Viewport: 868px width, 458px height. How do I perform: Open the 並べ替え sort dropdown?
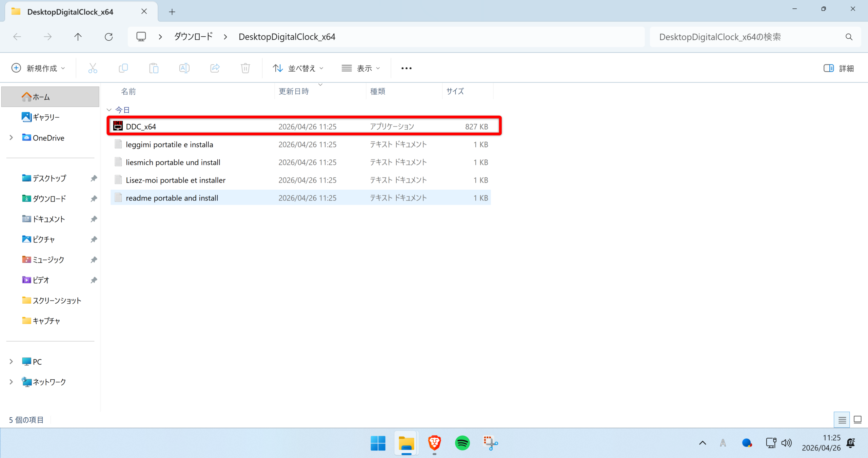point(298,68)
